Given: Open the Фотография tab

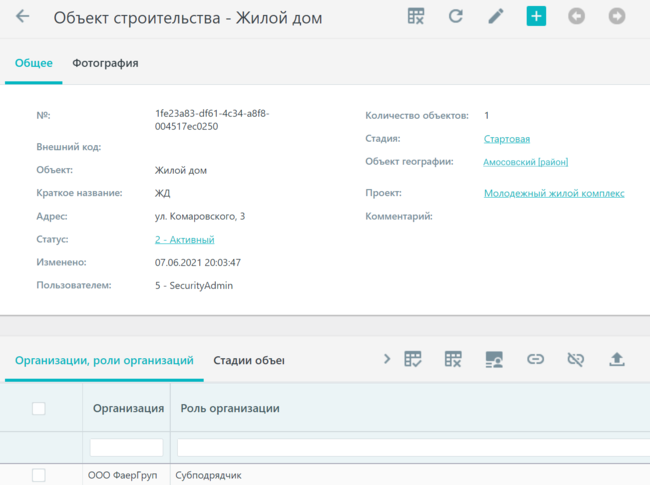Looking at the screenshot, I should tap(105, 63).
